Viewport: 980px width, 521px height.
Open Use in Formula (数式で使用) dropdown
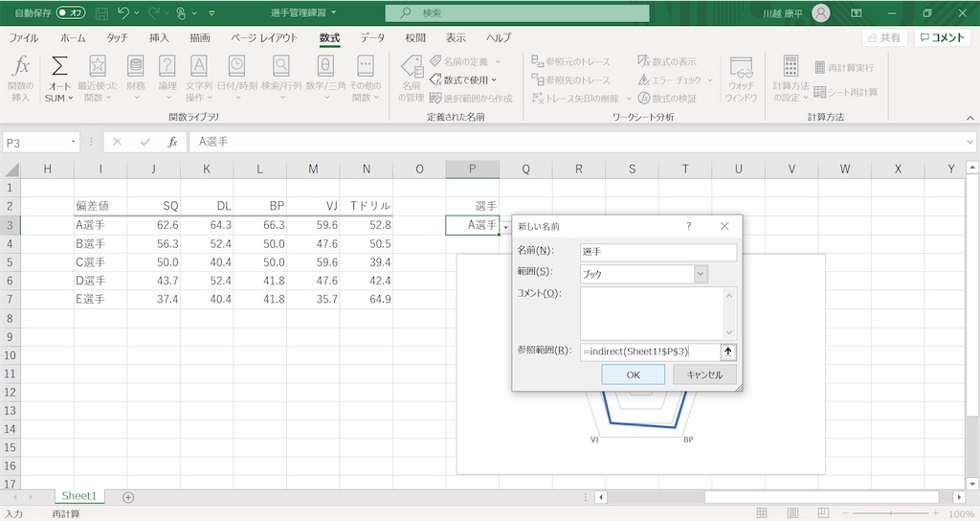[464, 80]
